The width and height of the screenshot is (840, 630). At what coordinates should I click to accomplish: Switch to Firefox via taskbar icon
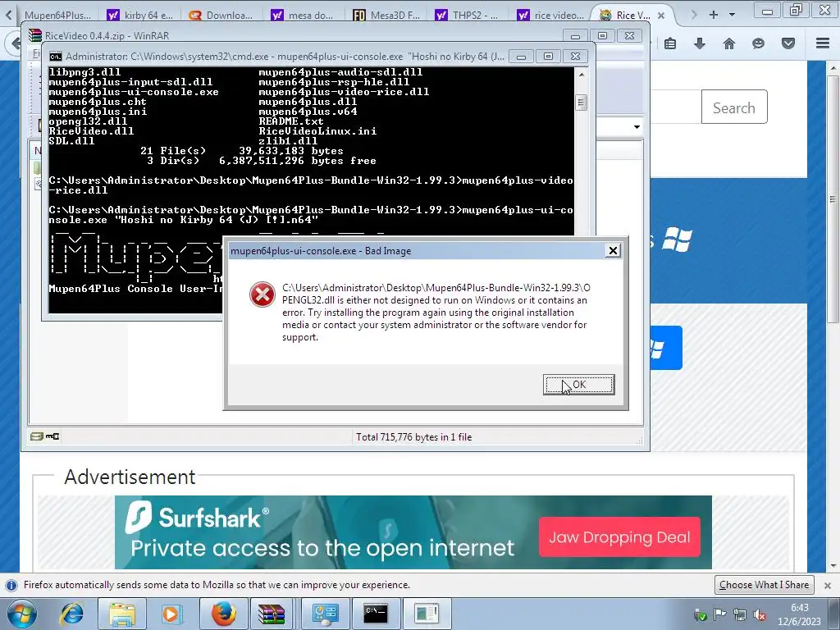coord(223,614)
